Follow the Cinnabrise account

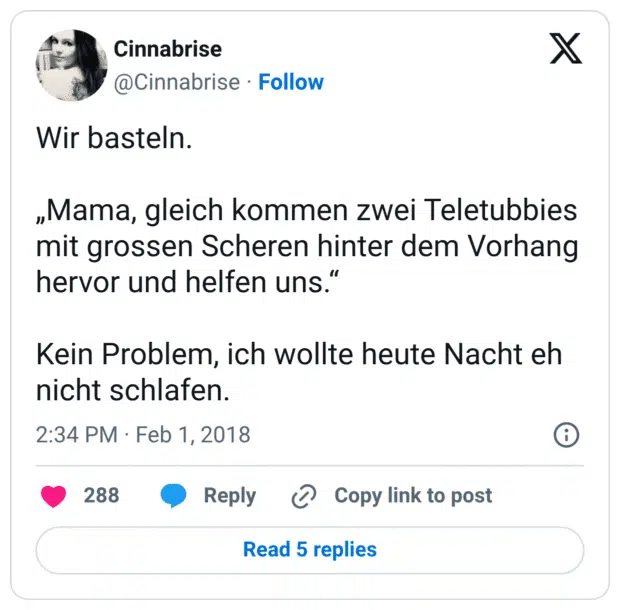291,82
